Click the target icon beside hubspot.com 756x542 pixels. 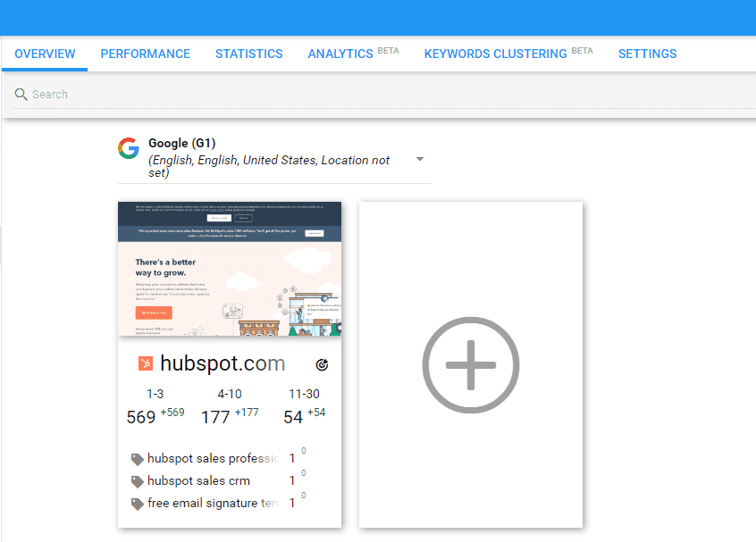click(322, 364)
